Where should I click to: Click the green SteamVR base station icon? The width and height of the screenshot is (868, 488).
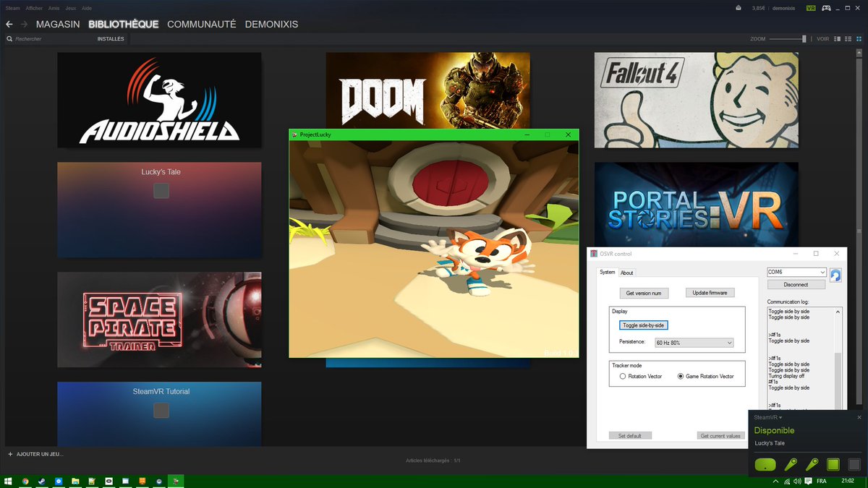[x=833, y=464]
